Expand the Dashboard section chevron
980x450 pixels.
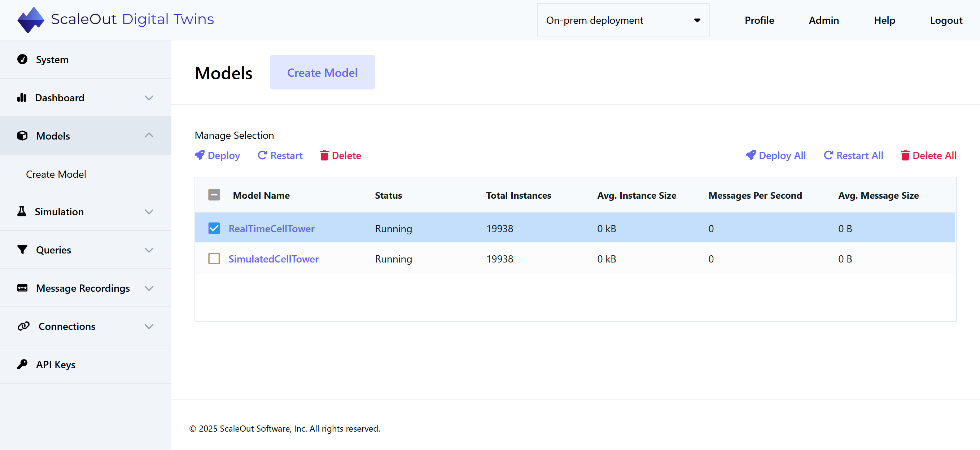pyautogui.click(x=149, y=98)
